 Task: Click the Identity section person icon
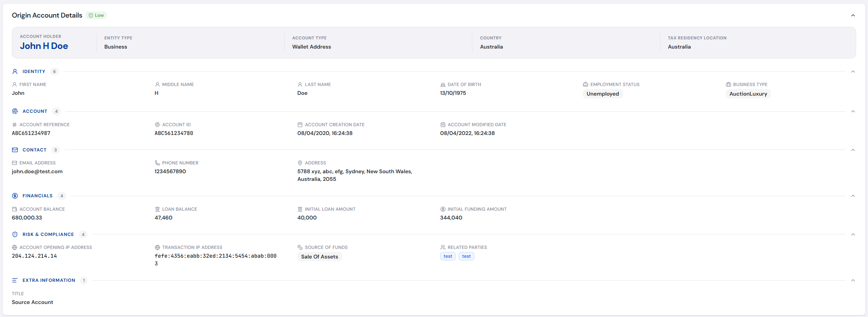(x=15, y=72)
